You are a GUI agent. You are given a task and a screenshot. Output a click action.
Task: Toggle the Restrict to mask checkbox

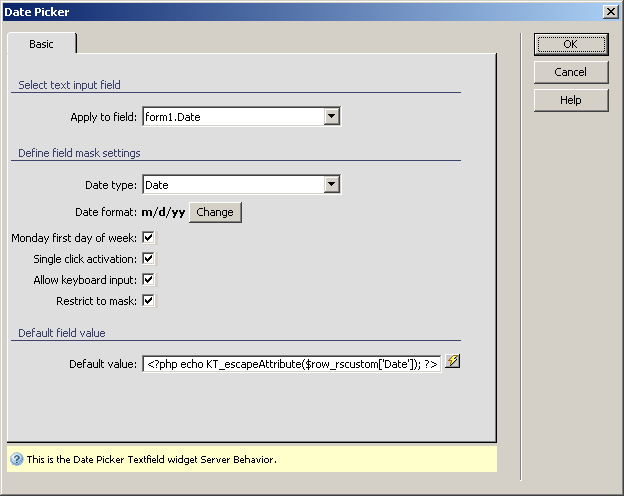(x=148, y=301)
